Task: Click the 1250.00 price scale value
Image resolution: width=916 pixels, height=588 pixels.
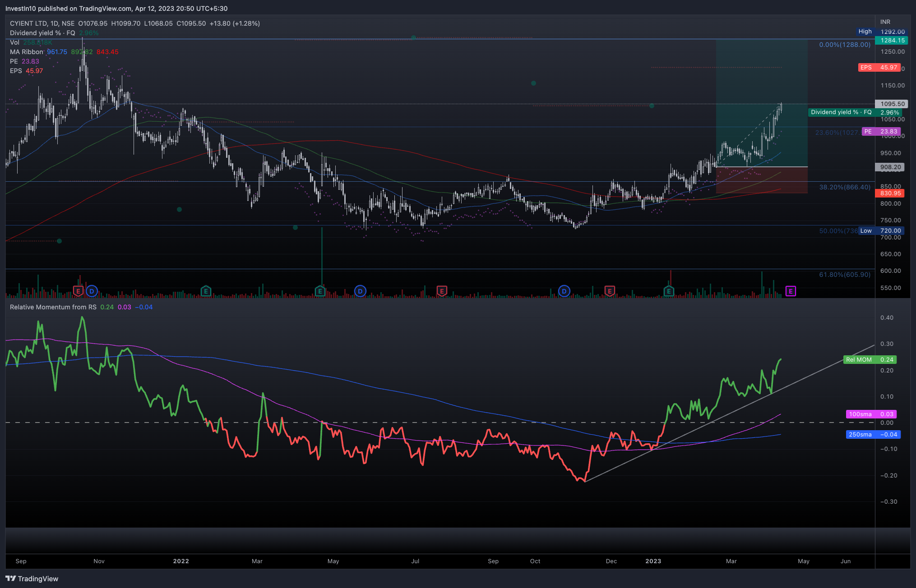Action: point(893,51)
